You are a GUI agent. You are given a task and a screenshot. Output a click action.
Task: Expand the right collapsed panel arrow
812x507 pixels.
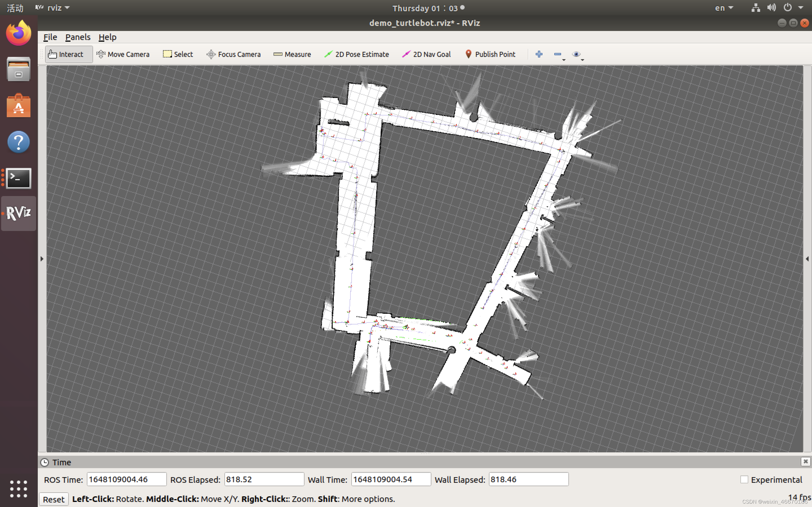pos(807,259)
